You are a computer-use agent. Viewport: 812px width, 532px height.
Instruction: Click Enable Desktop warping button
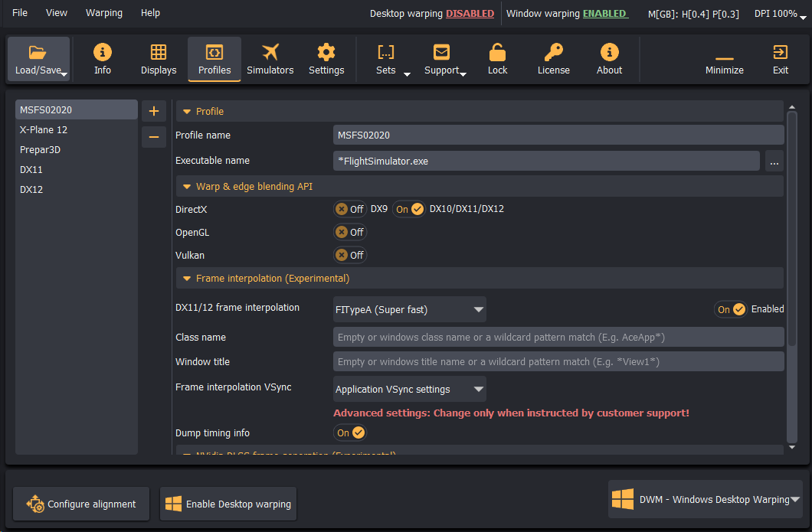tap(228, 504)
